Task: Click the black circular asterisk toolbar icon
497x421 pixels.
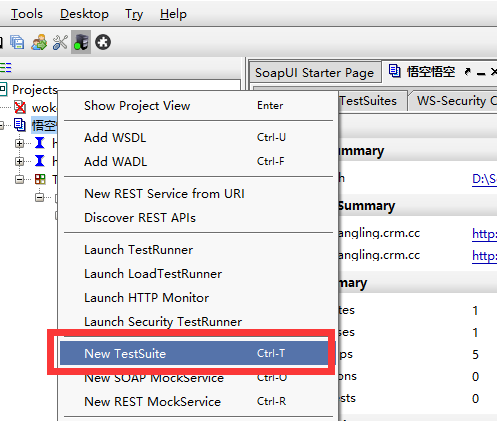Action: pyautogui.click(x=103, y=42)
